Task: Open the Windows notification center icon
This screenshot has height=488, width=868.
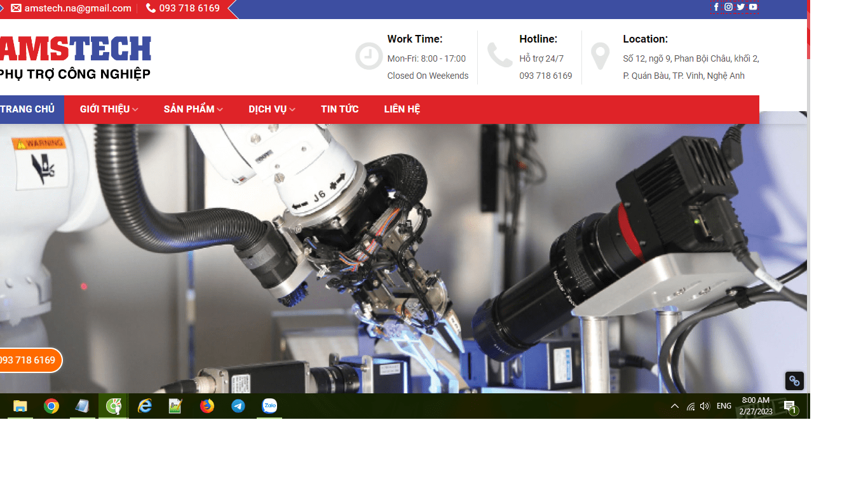Action: (x=789, y=406)
